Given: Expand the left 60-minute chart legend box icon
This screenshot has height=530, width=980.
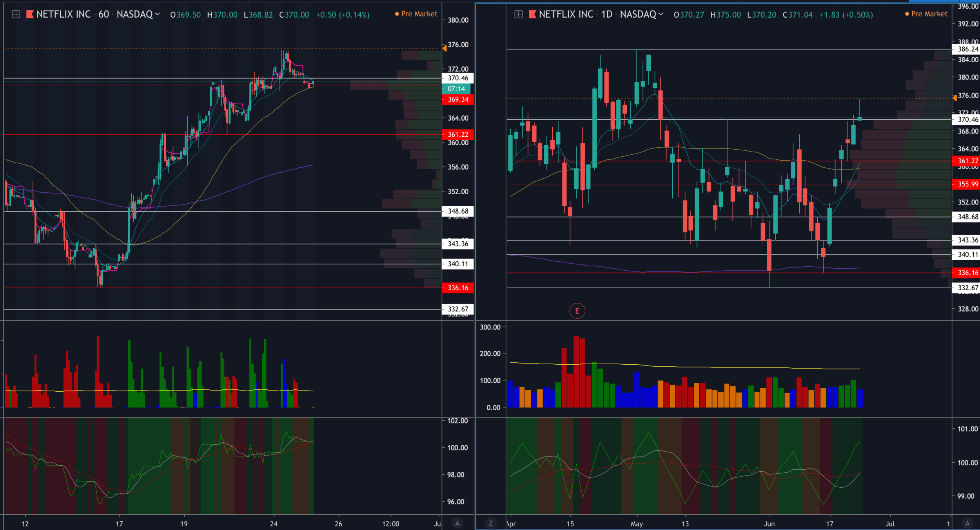Looking at the screenshot, I should tap(16, 14).
